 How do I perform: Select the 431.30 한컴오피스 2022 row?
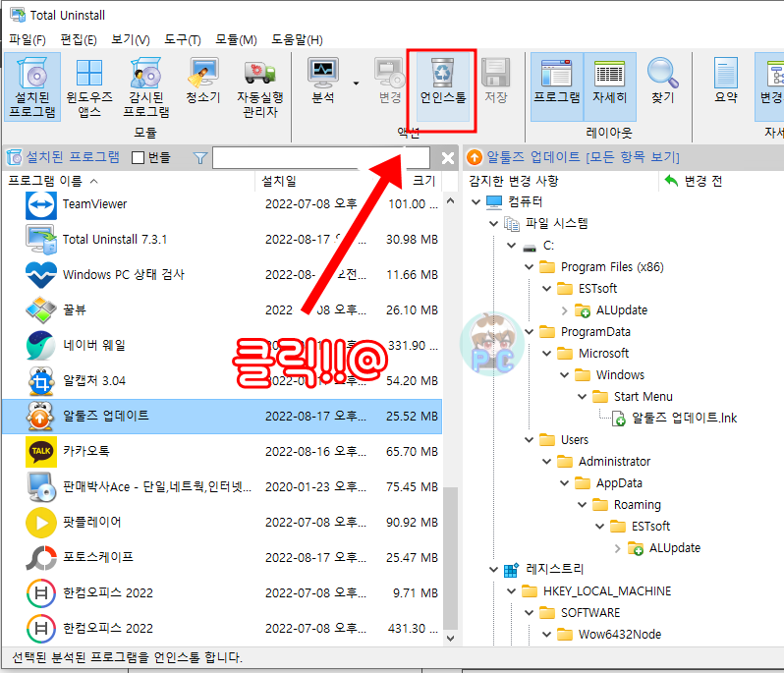(222, 629)
